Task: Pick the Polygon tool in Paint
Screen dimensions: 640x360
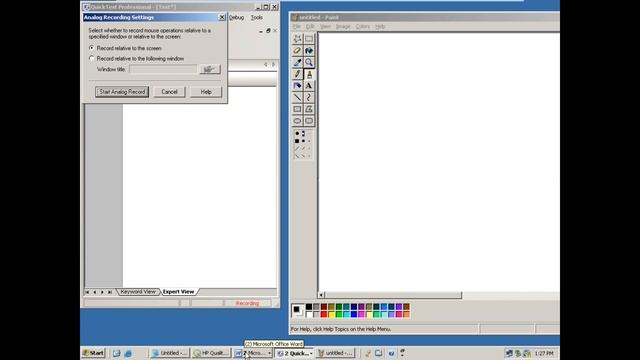Action: coord(309,109)
